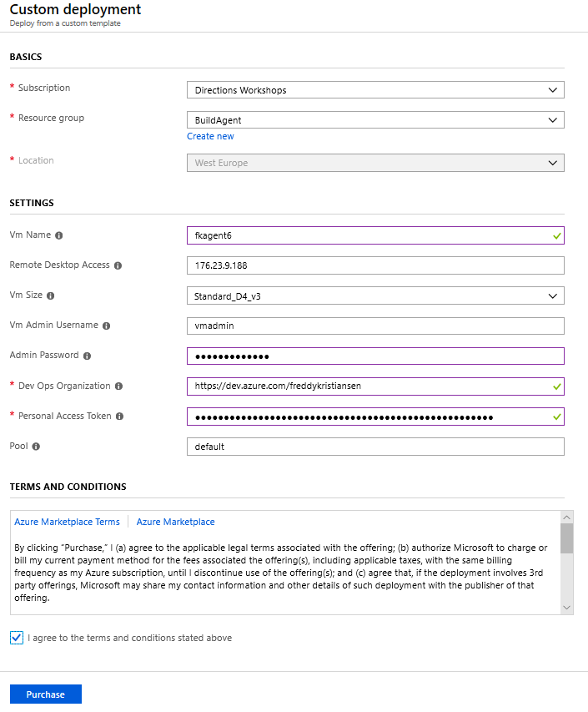Open the Azure Marketplace link
Screen dimensions: 588x712
tap(175, 522)
